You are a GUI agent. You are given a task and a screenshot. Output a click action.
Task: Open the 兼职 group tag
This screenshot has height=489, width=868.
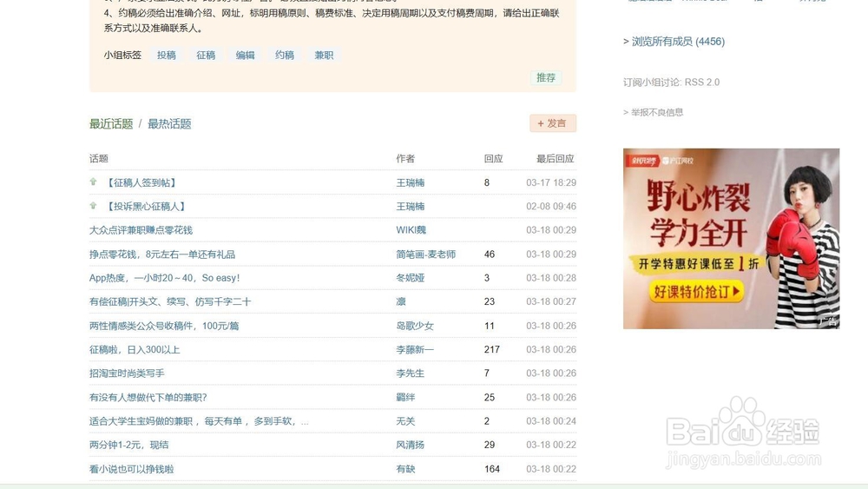click(x=324, y=55)
